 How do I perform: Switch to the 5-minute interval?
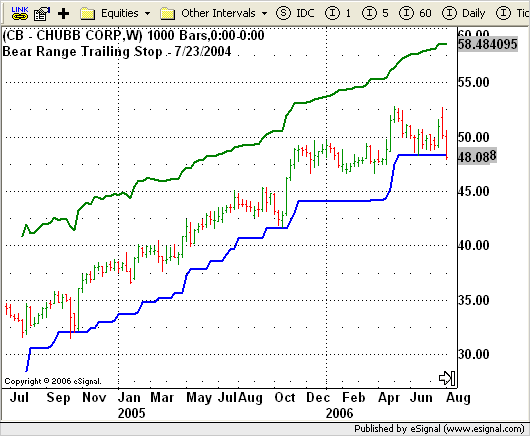tap(375, 14)
